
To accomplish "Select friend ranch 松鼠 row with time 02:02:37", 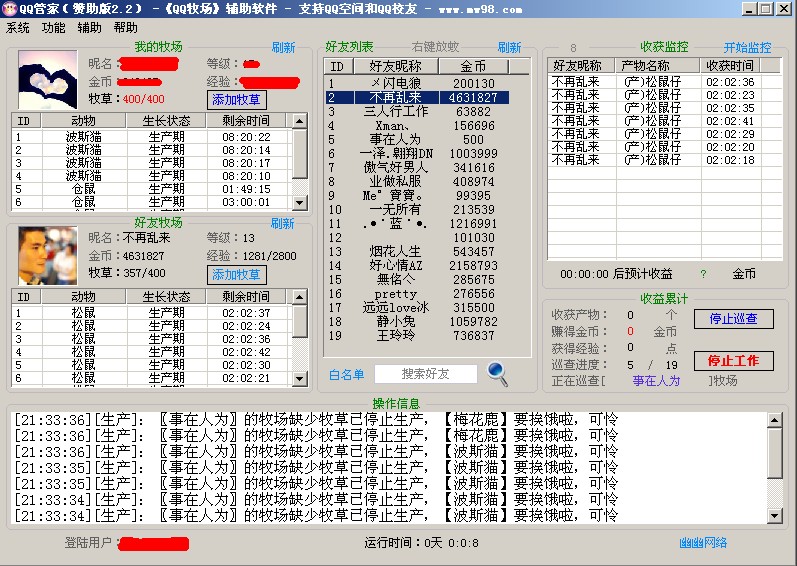I will (x=152, y=313).
